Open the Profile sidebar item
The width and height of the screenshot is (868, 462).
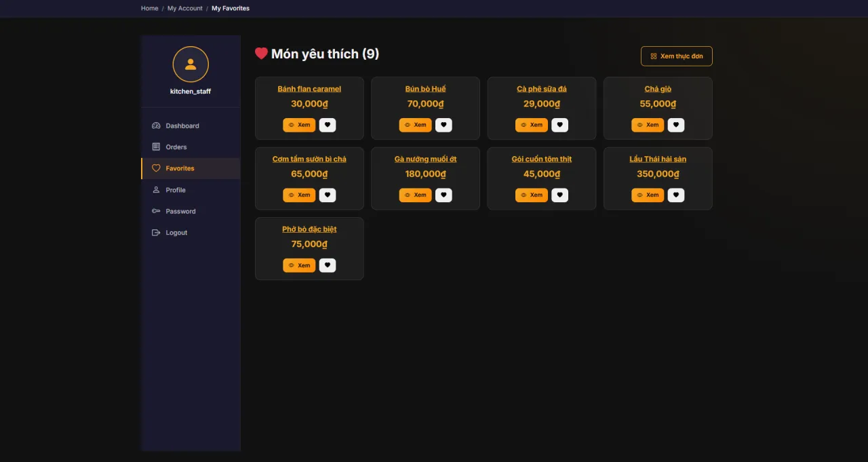[x=191, y=190]
